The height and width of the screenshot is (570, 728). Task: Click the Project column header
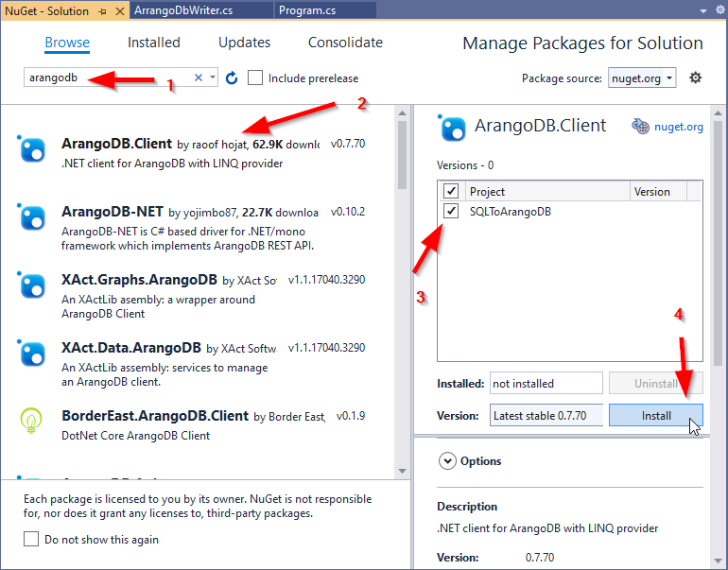coord(548,191)
